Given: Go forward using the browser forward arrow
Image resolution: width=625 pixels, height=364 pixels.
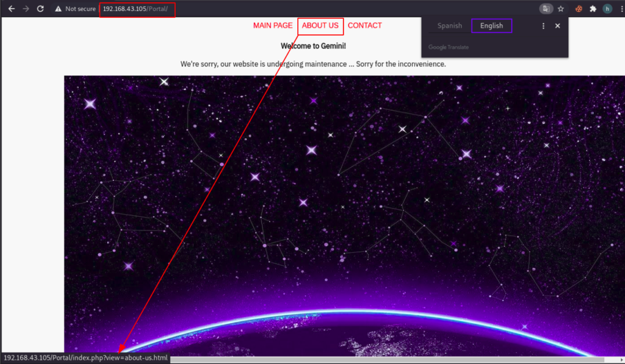Looking at the screenshot, I should 26,9.
